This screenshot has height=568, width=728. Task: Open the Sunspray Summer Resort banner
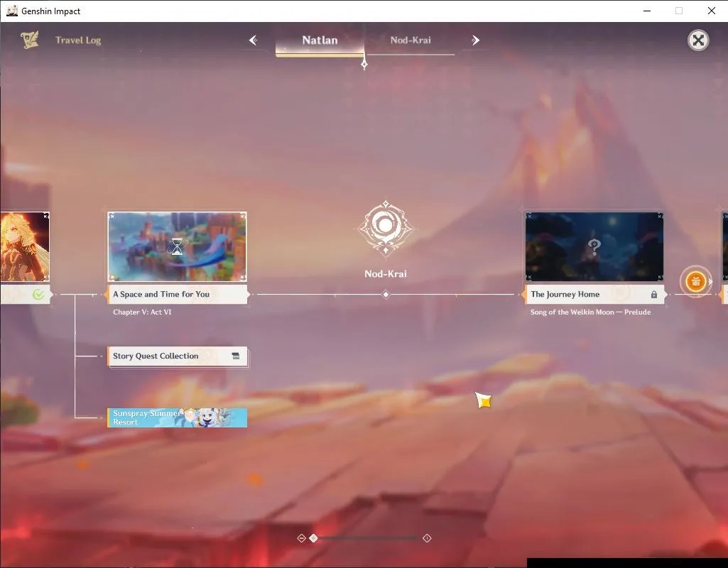pyautogui.click(x=177, y=417)
